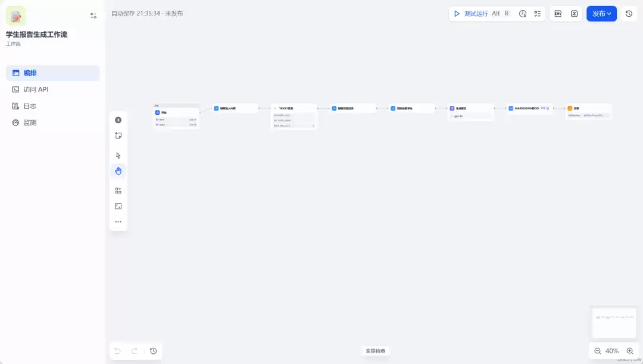The width and height of the screenshot is (643, 364).
Task: Click the 变量检查 button
Action: 376,351
